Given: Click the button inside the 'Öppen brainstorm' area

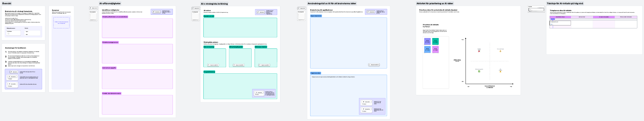Looking at the screenshot, I should coord(374,65).
